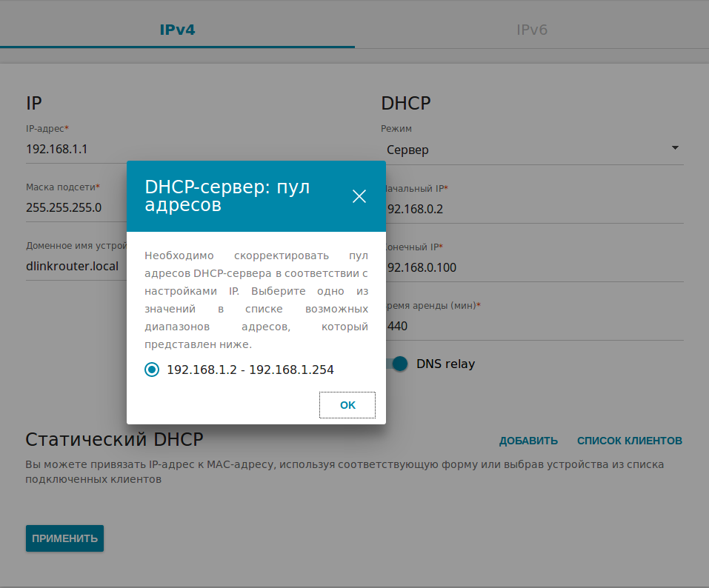Screen dimensions: 709x588
Task: Click the ПРИМЕНИТЬ button
Action: pyautogui.click(x=64, y=538)
